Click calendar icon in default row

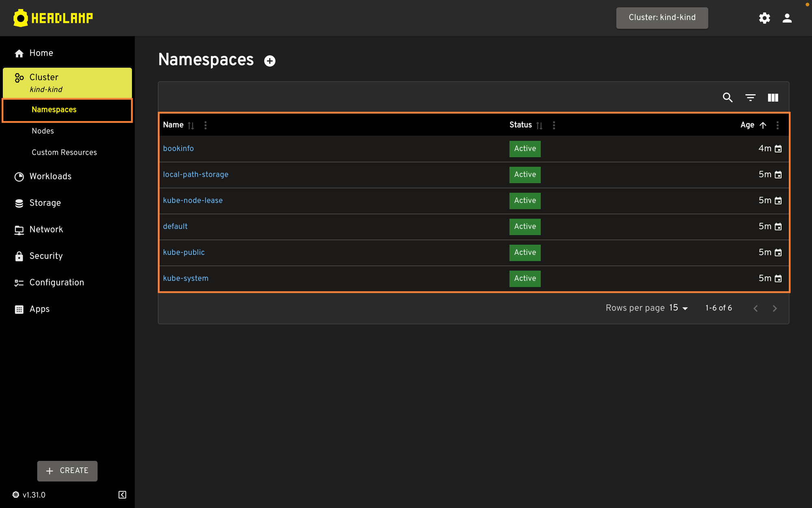pyautogui.click(x=778, y=227)
